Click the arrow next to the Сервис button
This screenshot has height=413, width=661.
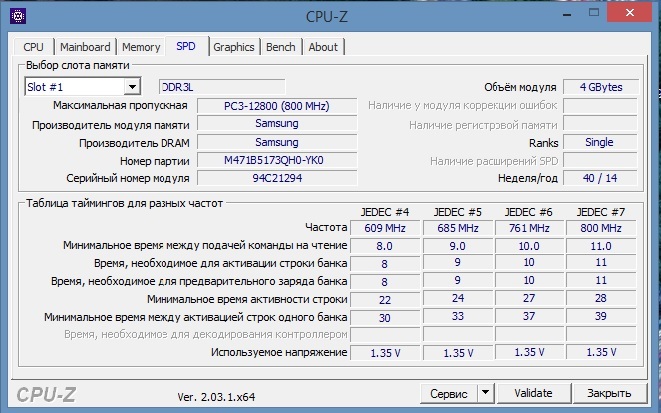485,393
